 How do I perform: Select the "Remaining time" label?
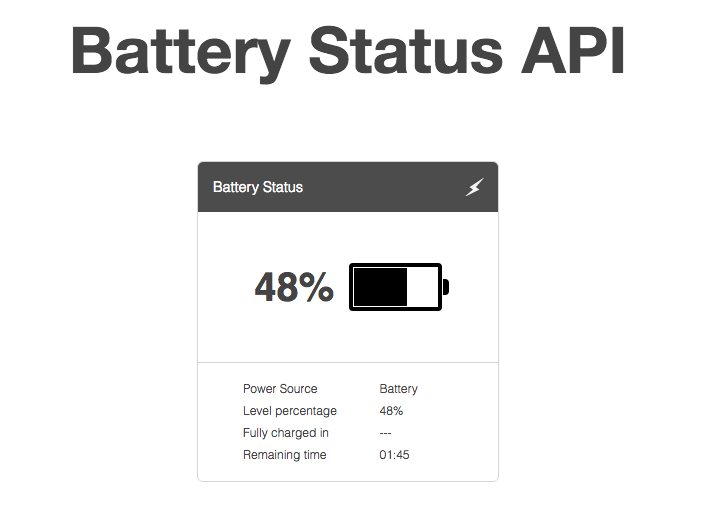(x=285, y=455)
